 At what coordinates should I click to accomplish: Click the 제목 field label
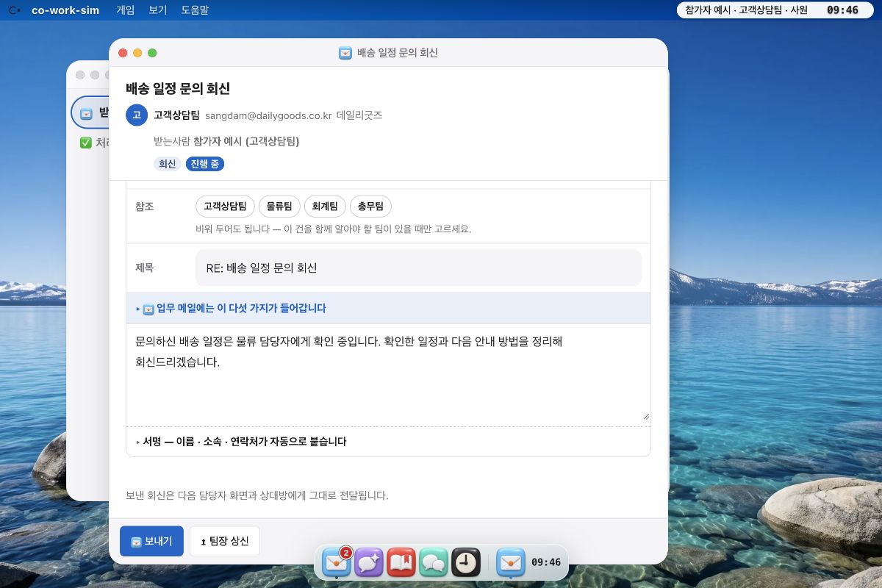(145, 268)
